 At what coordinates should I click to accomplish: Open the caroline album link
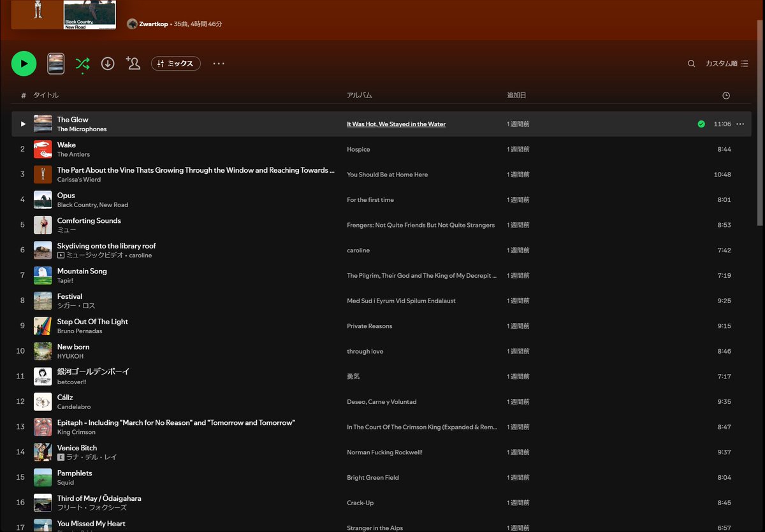(x=358, y=250)
